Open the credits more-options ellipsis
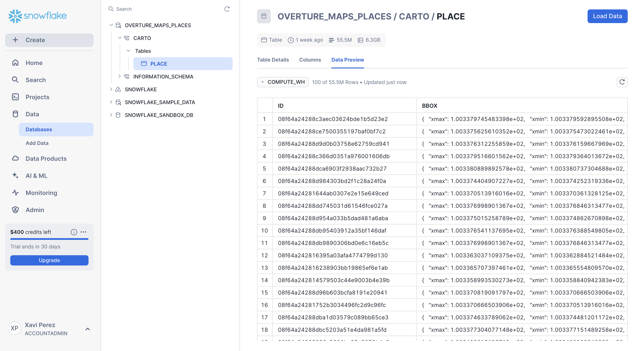The image size is (644, 351). tap(84, 232)
